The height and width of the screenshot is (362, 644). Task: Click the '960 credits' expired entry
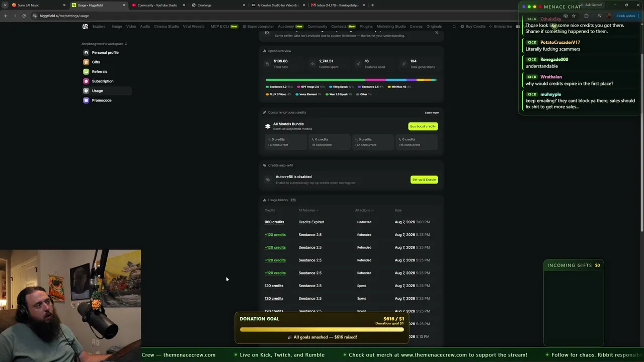pyautogui.click(x=274, y=222)
